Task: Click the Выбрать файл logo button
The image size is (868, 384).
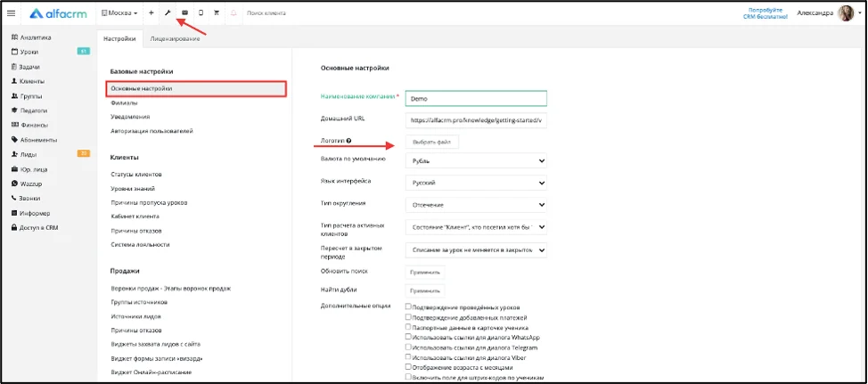Action: [432, 143]
